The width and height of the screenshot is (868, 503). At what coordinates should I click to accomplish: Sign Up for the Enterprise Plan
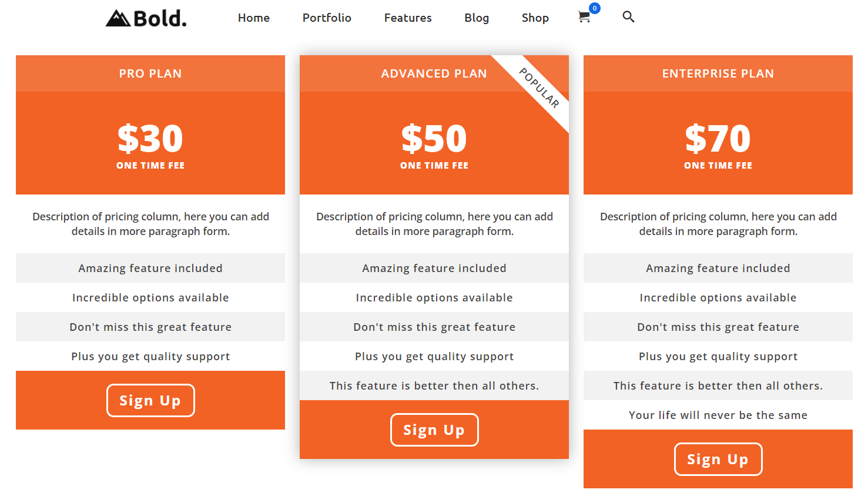tap(718, 459)
